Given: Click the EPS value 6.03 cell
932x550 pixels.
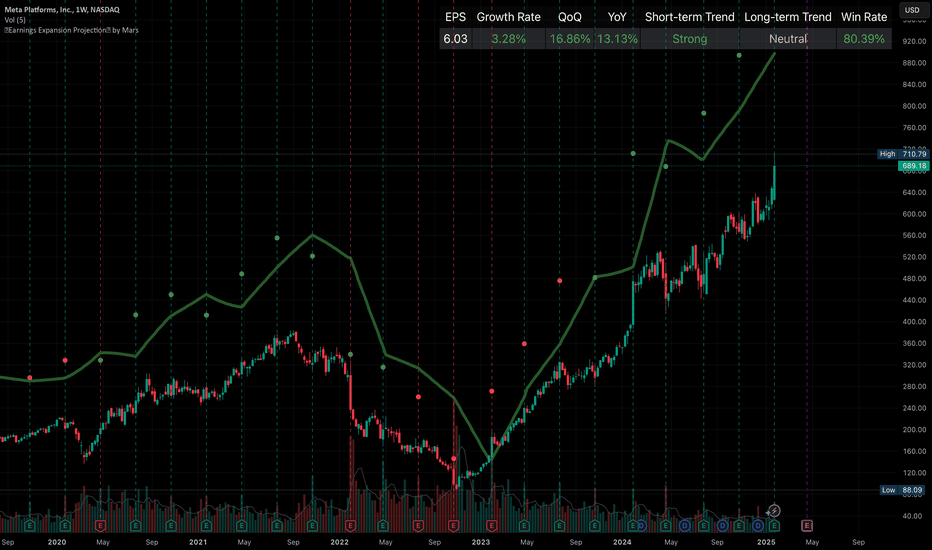Looking at the screenshot, I should pyautogui.click(x=455, y=39).
